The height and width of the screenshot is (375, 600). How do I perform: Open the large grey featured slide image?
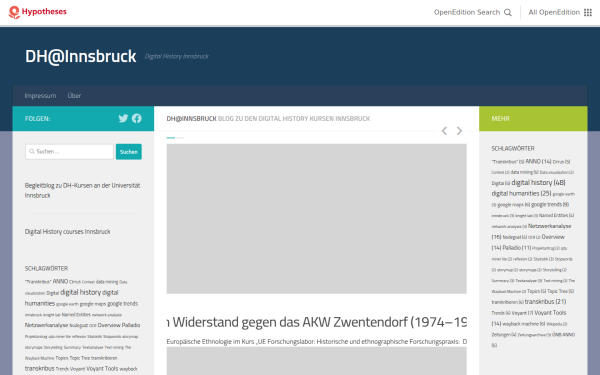(x=316, y=219)
